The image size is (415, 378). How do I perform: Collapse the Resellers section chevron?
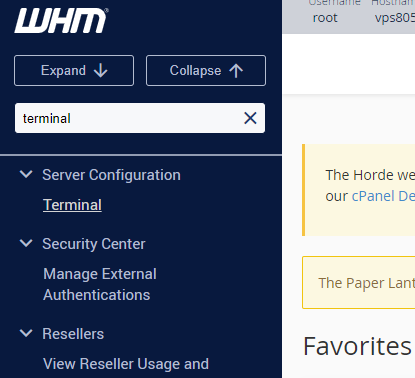26,333
